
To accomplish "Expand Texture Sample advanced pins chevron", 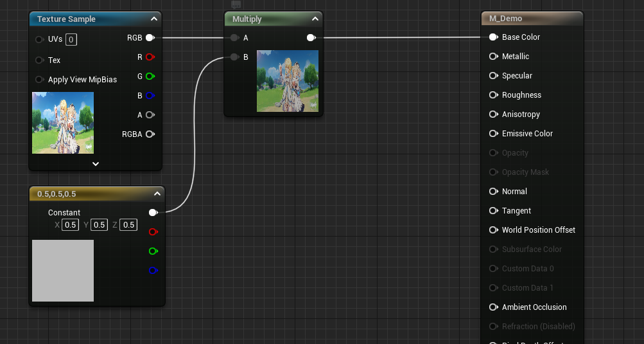I will coord(96,164).
